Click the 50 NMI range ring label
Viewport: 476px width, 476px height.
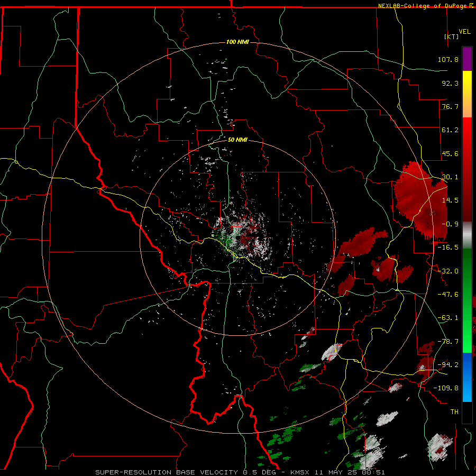pyautogui.click(x=237, y=140)
